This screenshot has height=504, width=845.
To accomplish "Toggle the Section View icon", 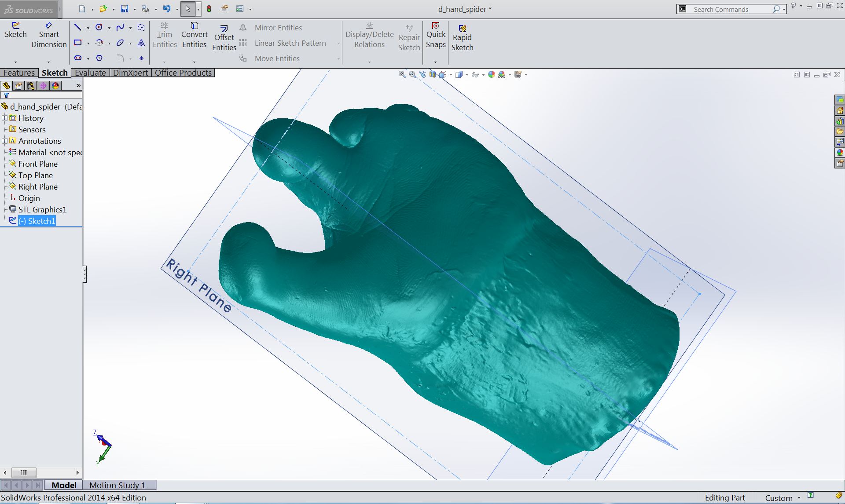I will coord(432,75).
